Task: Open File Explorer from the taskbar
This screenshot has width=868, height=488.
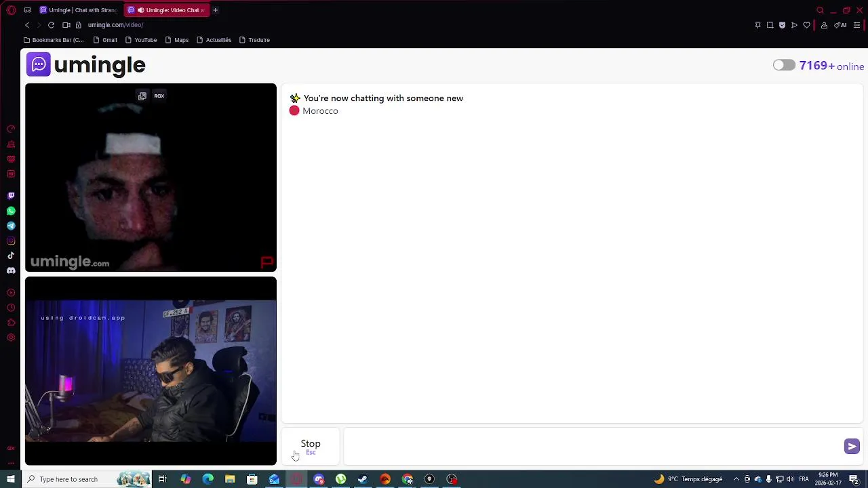Action: (230, 479)
